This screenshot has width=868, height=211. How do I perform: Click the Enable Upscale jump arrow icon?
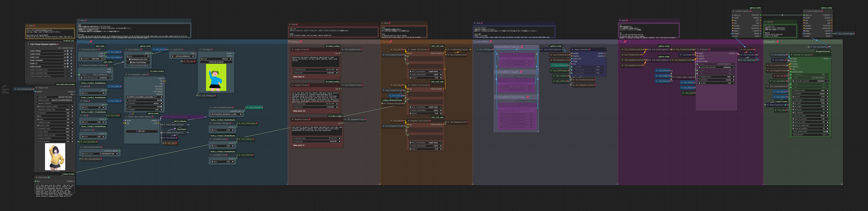point(71,67)
